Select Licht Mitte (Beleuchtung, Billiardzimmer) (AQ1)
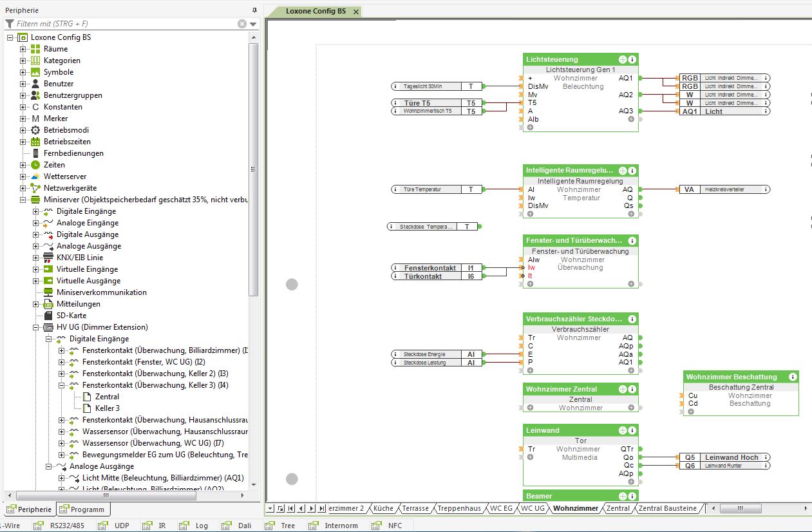 tap(163, 478)
